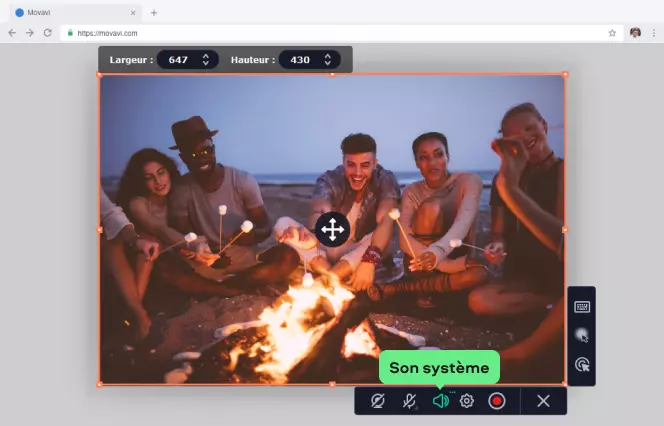Toggle mouse click effects icon in side panel

[x=582, y=365]
